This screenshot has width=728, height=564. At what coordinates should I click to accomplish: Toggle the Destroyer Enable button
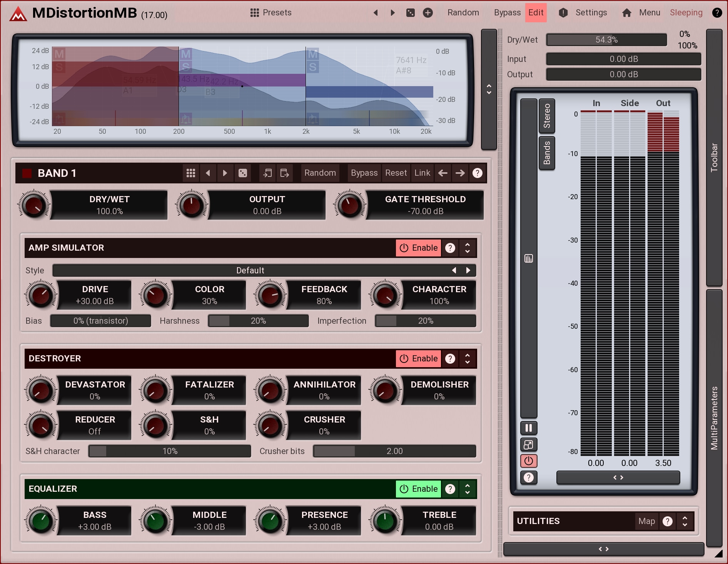(418, 359)
